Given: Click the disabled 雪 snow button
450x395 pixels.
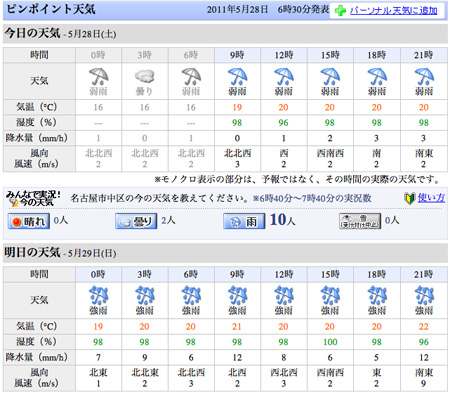Looking at the screenshot, I should 360,221.
